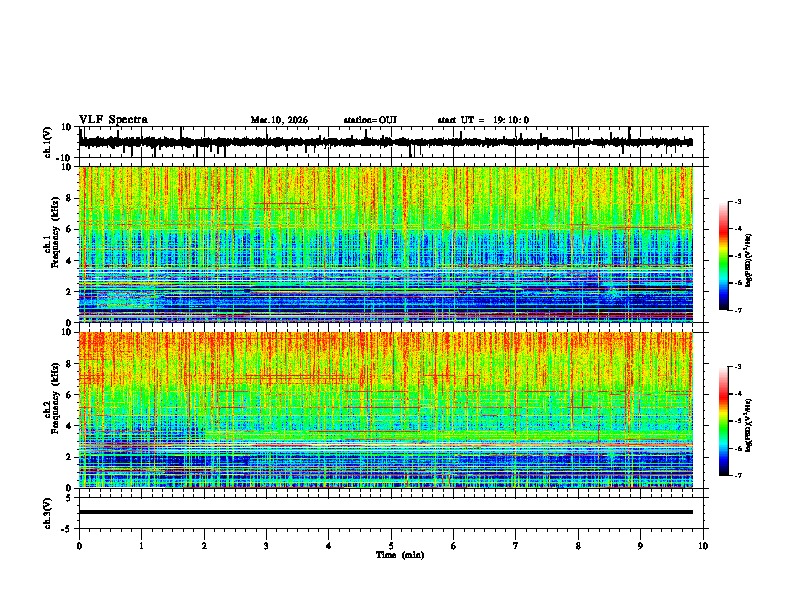Click the "Time (min)" axis label
The width and height of the screenshot is (792, 612).
[x=400, y=555]
